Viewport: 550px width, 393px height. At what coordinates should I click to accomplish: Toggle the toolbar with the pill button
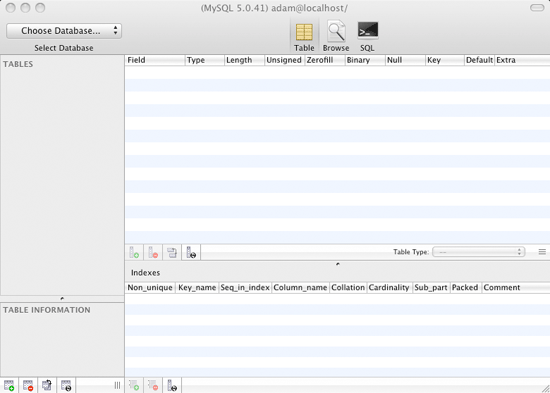click(537, 8)
